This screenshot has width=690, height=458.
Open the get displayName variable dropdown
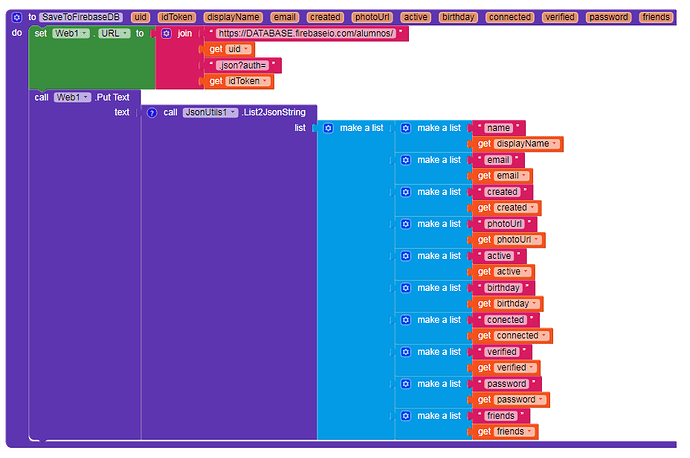pos(527,144)
